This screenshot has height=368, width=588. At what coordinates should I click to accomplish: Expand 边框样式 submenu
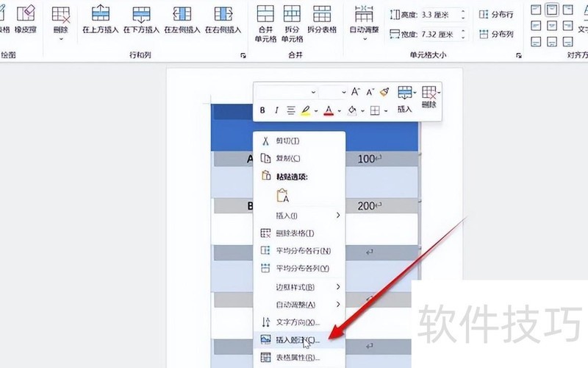(x=299, y=287)
